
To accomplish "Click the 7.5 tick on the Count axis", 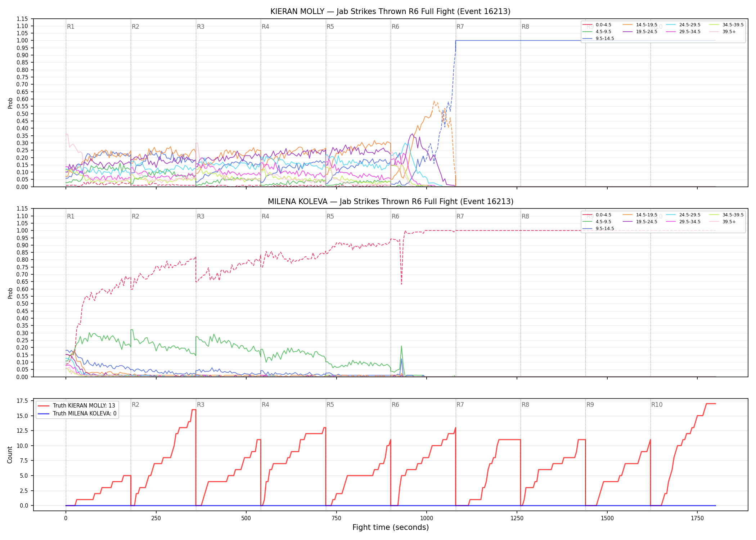I will (x=24, y=460).
